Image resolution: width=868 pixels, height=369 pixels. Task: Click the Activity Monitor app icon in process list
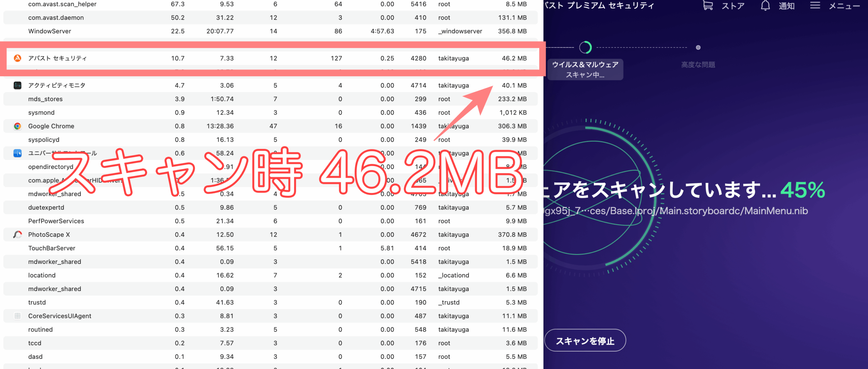point(18,85)
